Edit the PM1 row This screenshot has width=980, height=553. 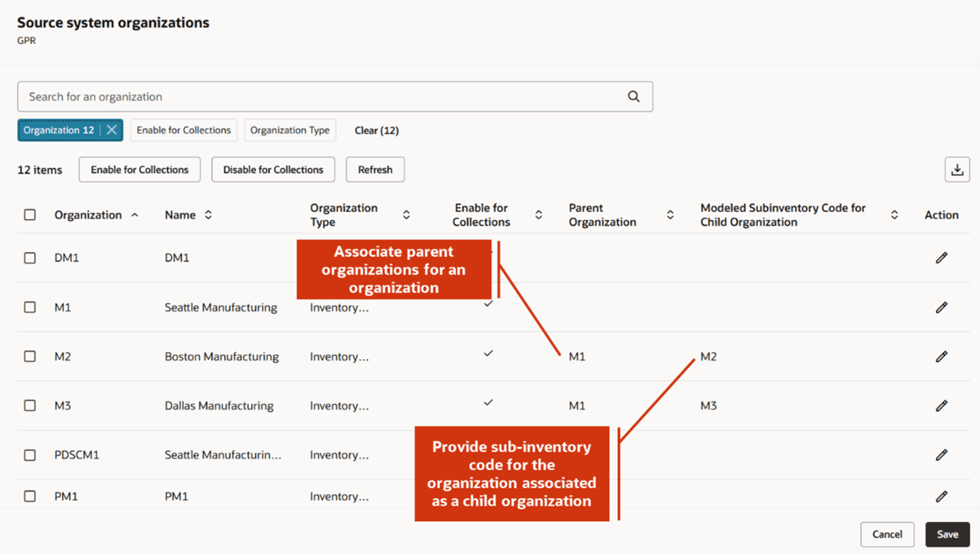click(x=941, y=496)
